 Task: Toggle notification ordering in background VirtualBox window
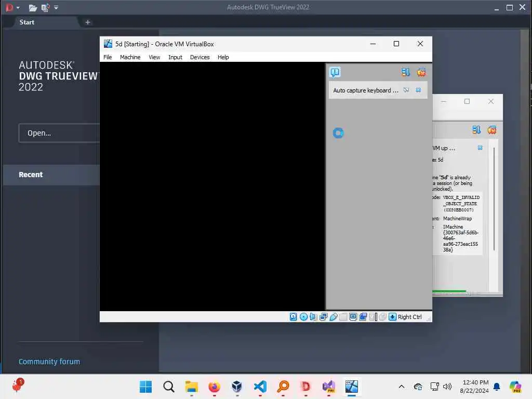coord(476,129)
